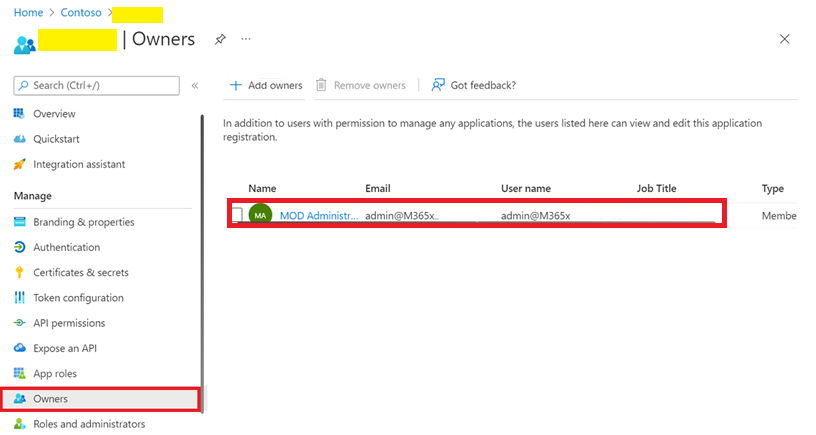Click the Member type cell

[x=779, y=215]
